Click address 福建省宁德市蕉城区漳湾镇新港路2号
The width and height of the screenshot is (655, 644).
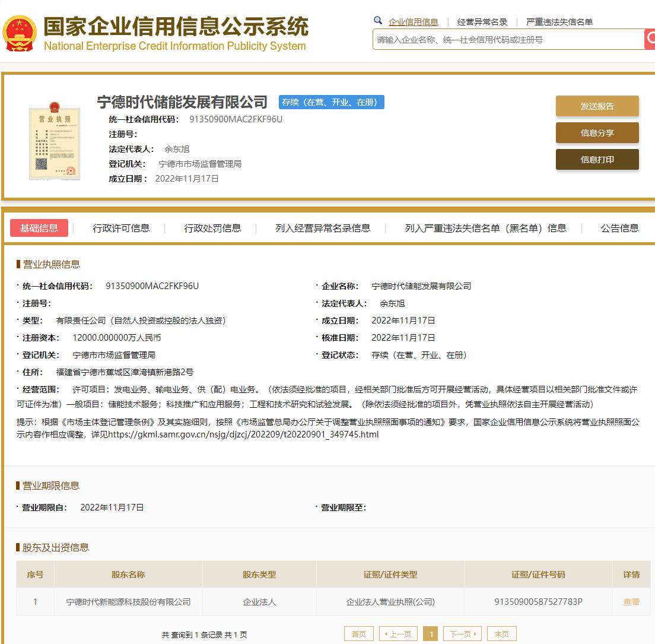[125, 372]
